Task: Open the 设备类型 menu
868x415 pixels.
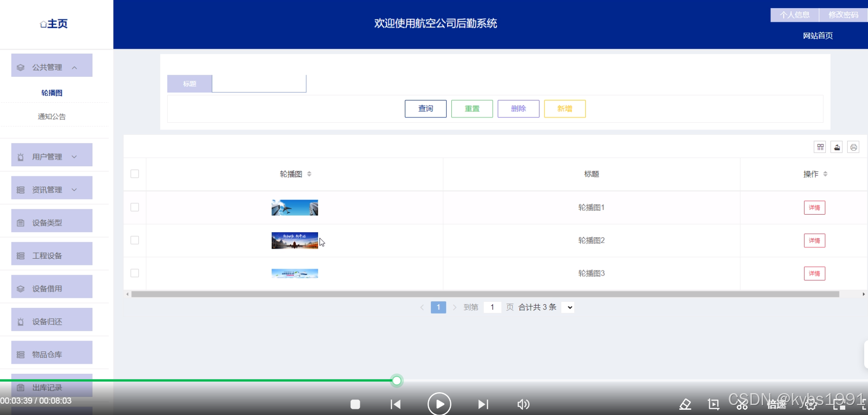Action: (52, 221)
